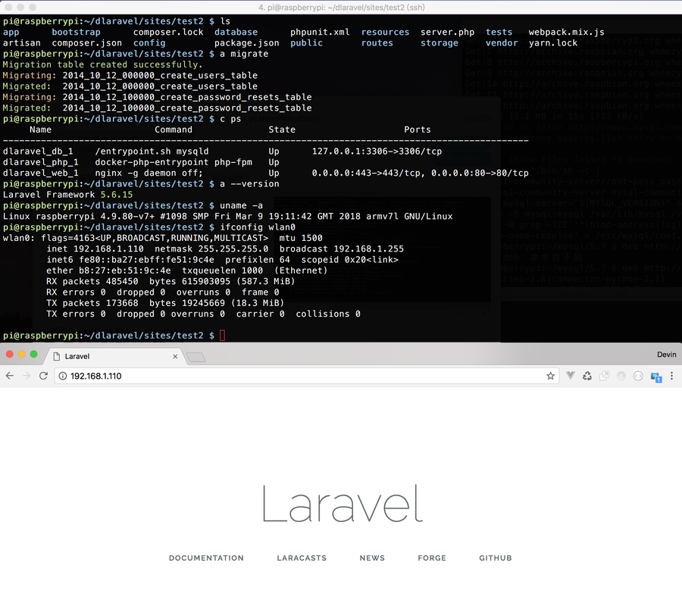
Task: Click 'package.json' in the ls listing
Action: [246, 43]
